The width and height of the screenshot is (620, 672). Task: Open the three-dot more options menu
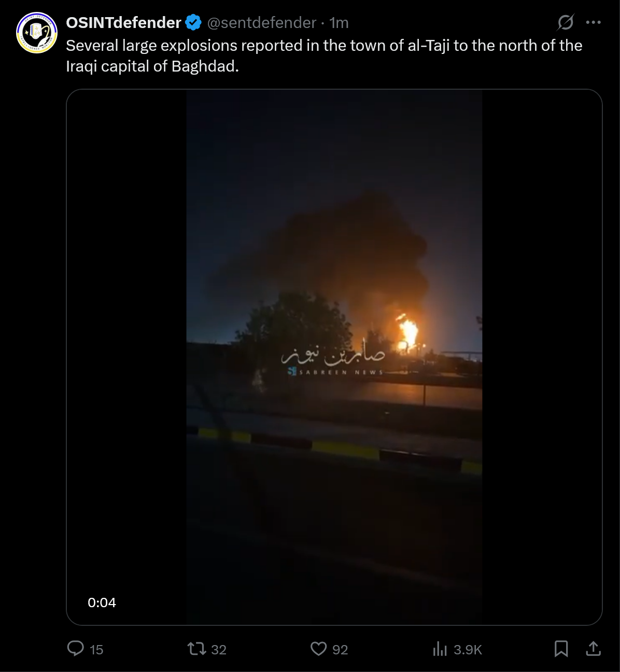[x=593, y=22]
